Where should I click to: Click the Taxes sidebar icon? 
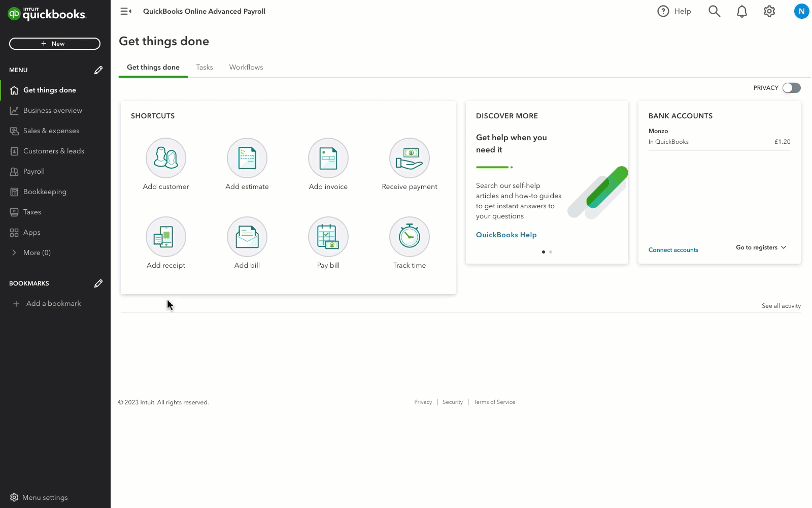(x=14, y=212)
